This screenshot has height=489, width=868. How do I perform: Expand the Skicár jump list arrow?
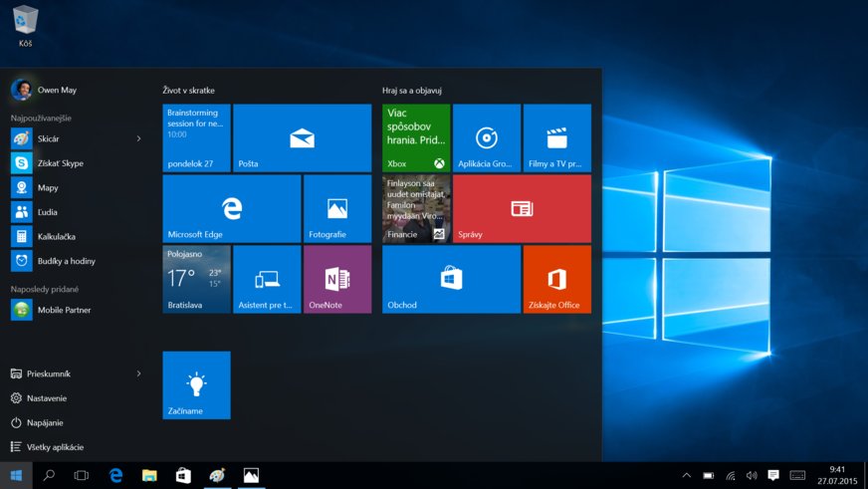pos(138,139)
